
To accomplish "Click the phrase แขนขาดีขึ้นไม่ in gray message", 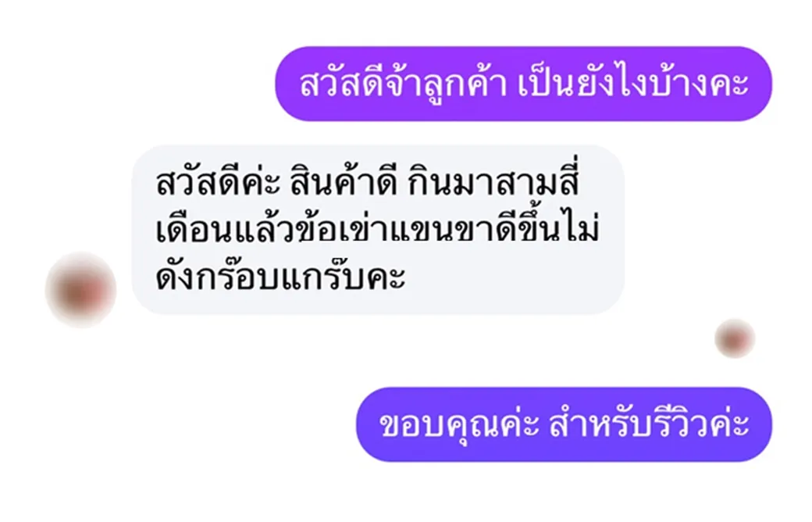I will (494, 231).
